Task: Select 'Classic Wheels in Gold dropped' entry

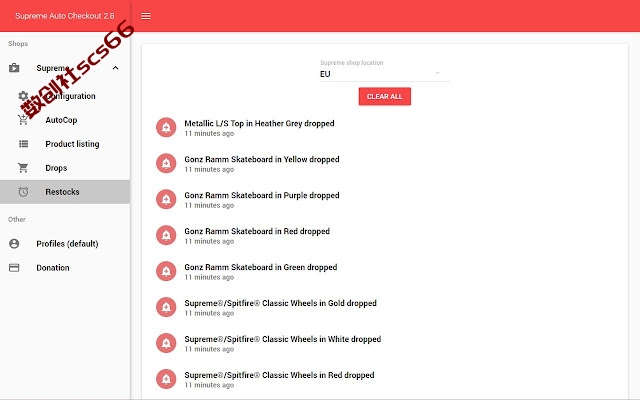Action: [x=280, y=303]
